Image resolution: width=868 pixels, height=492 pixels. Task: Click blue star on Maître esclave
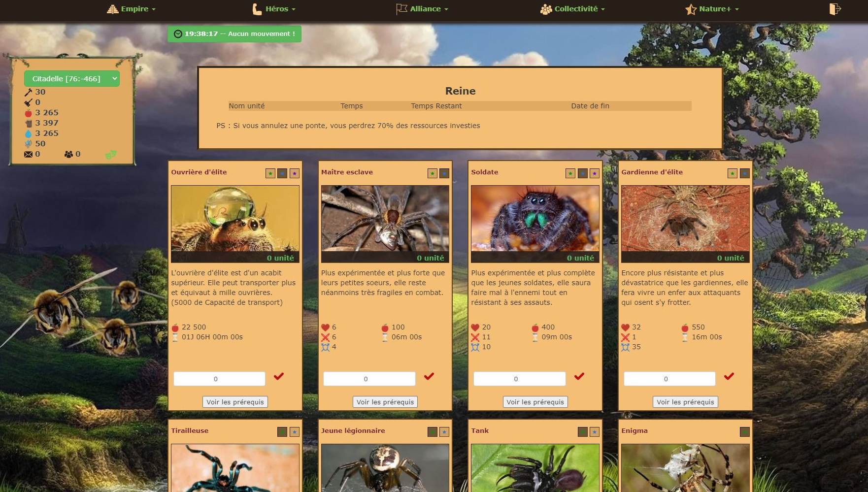pos(444,173)
